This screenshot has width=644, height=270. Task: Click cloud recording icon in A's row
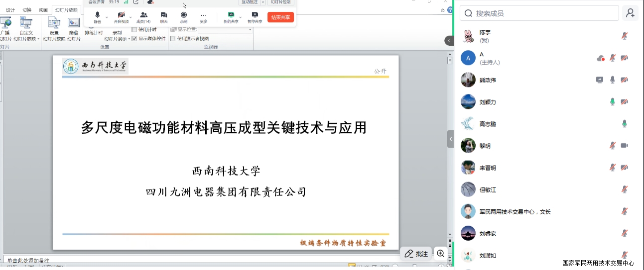point(601,58)
